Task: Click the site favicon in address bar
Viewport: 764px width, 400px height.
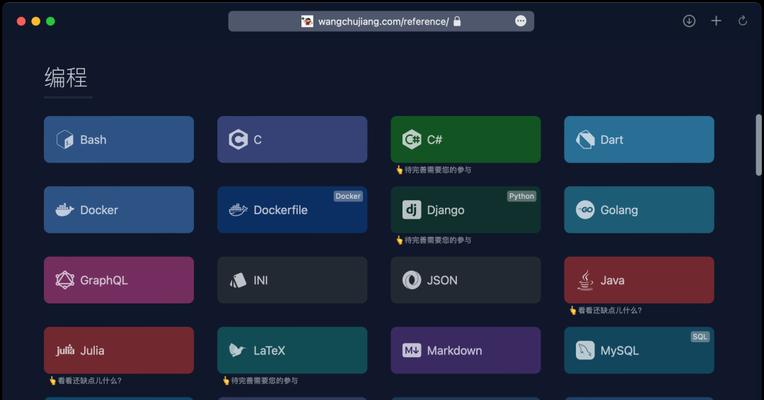Action: (x=307, y=21)
